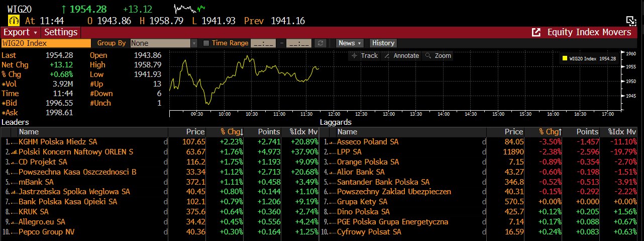644x241 pixels.
Task: Click the #Down value 6
Action: tap(159, 94)
